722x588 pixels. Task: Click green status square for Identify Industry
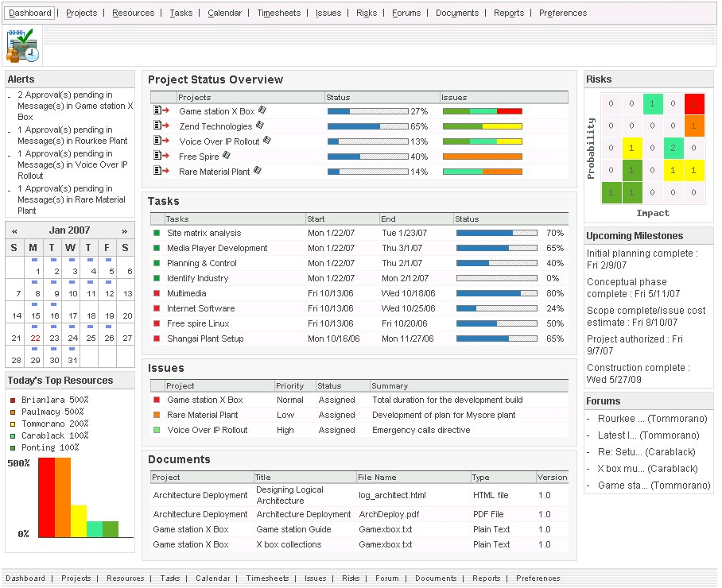pos(157,278)
